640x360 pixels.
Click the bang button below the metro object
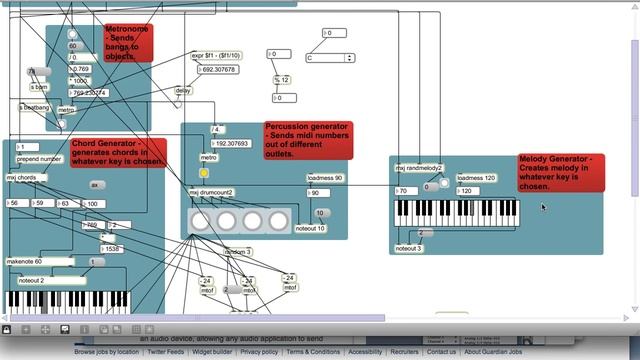pos(61,124)
